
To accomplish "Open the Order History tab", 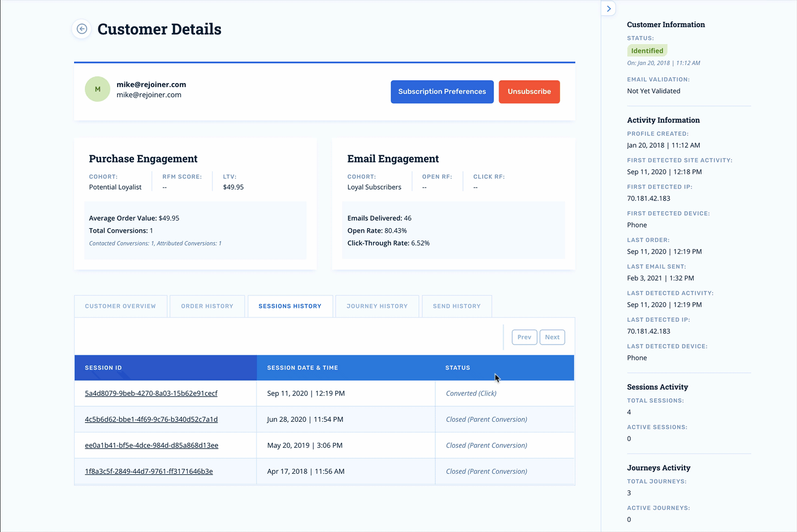I will point(207,306).
